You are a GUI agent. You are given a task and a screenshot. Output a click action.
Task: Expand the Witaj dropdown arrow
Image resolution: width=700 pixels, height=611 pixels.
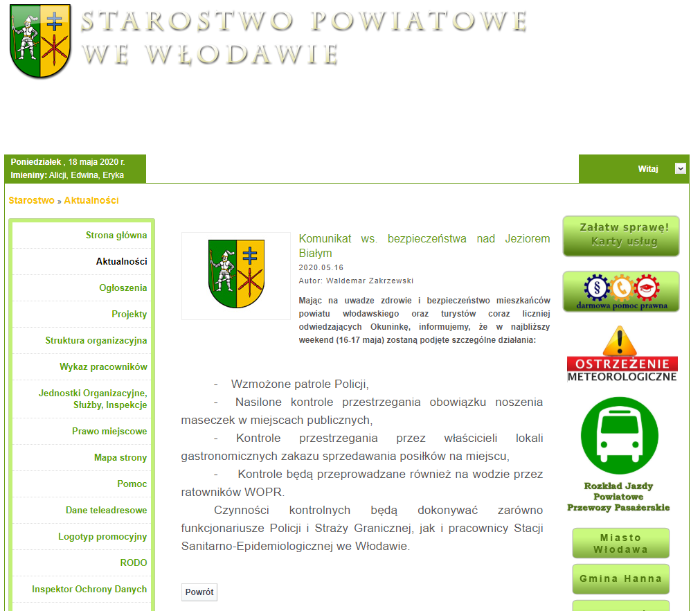pos(680,168)
